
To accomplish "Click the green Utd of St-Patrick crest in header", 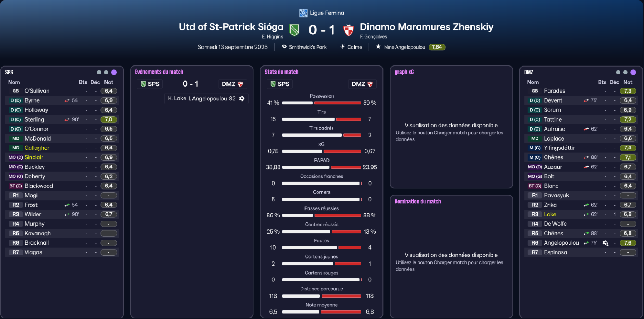I will pos(294,30).
